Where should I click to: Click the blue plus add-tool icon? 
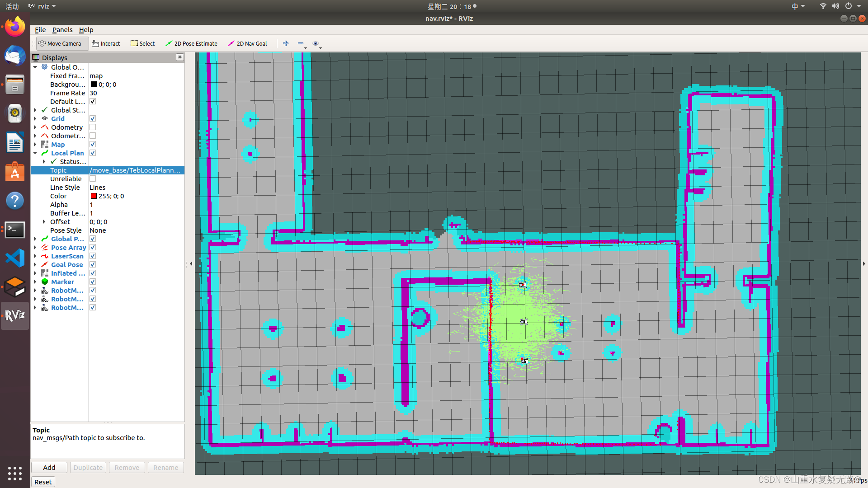[286, 43]
